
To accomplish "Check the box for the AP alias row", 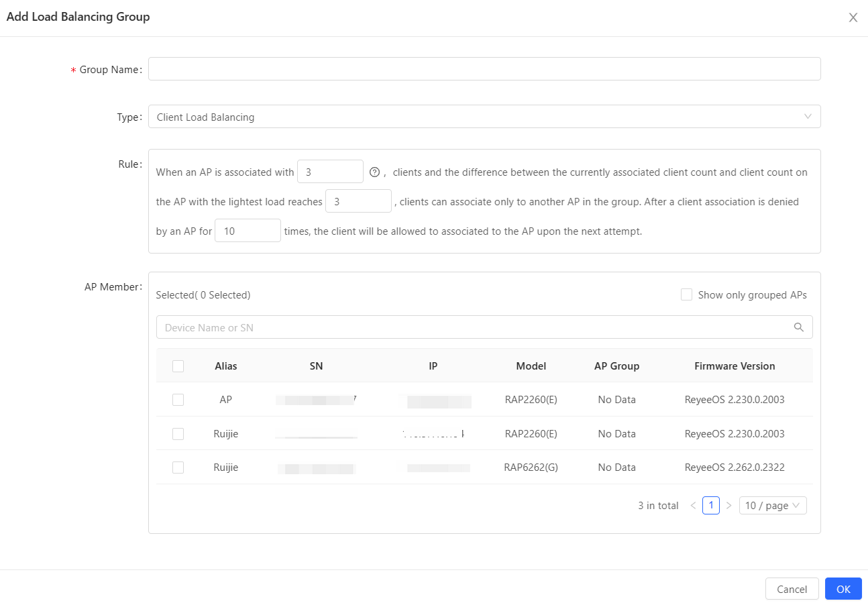I will click(178, 400).
